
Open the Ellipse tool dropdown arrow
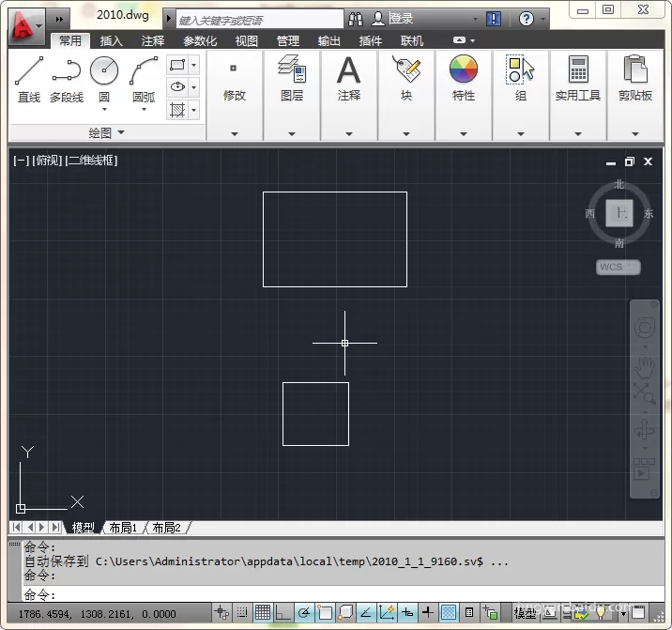click(193, 87)
